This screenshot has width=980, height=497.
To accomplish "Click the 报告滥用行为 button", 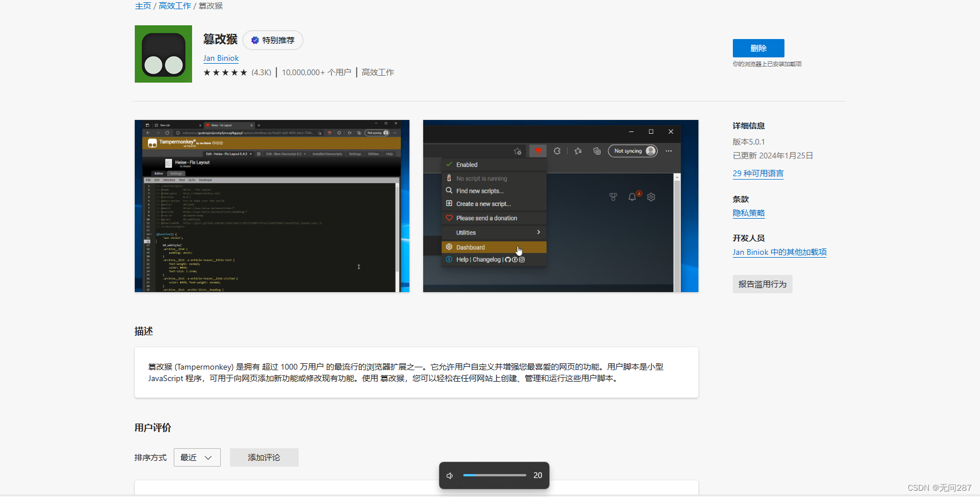I will click(762, 284).
